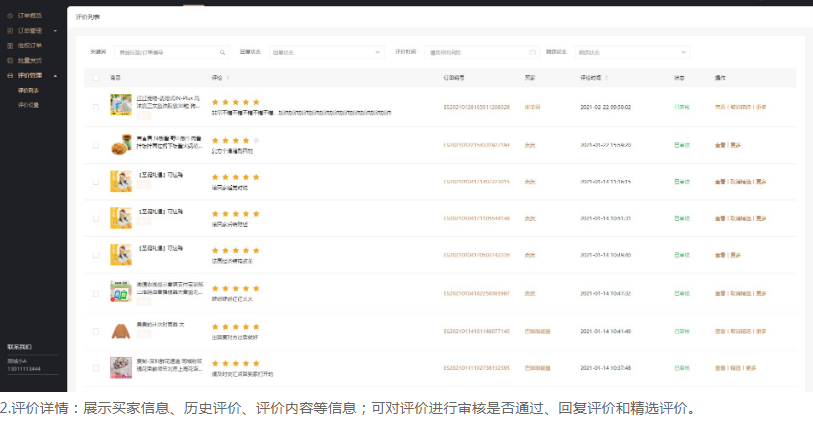Collapse the 评价管理 sidebar menu

(55, 75)
